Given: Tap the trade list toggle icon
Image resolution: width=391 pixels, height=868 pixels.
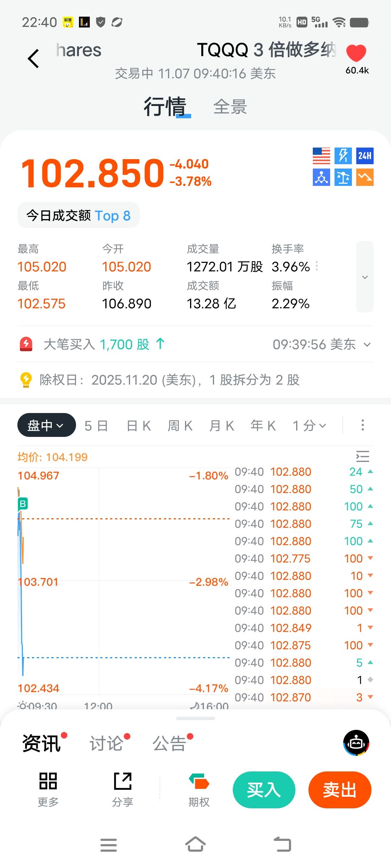Looking at the screenshot, I should 362,456.
